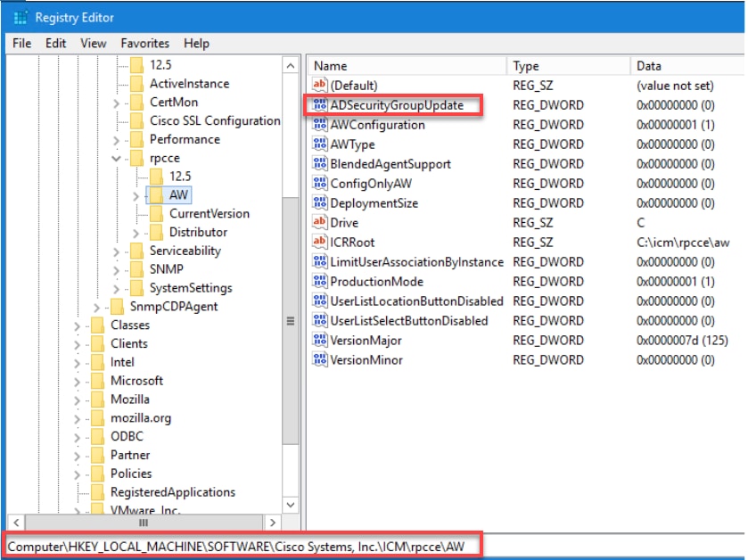The height and width of the screenshot is (560, 748).
Task: Click the tree's vertical scrollbar thumb
Action: (290, 320)
